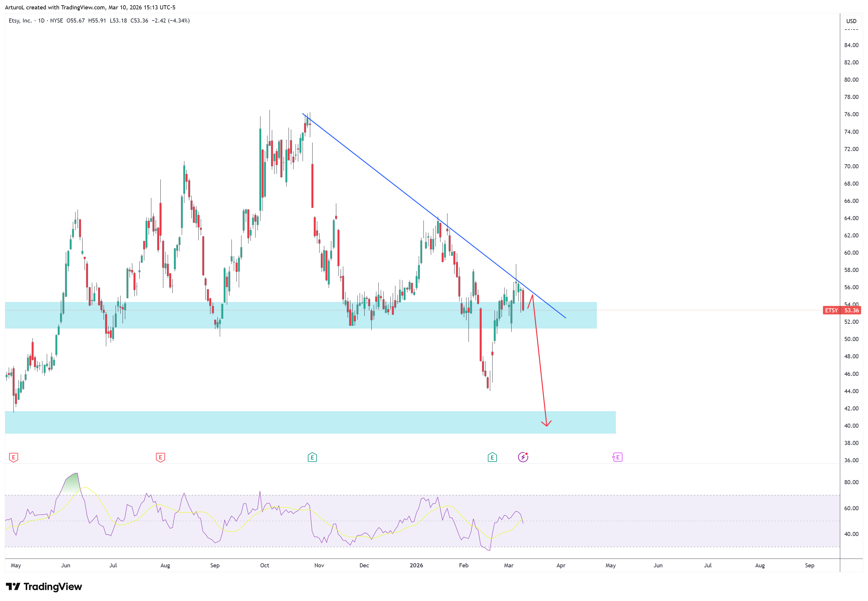Click the 2026 year label on the time axis
This screenshot has width=868, height=601.
pyautogui.click(x=417, y=566)
